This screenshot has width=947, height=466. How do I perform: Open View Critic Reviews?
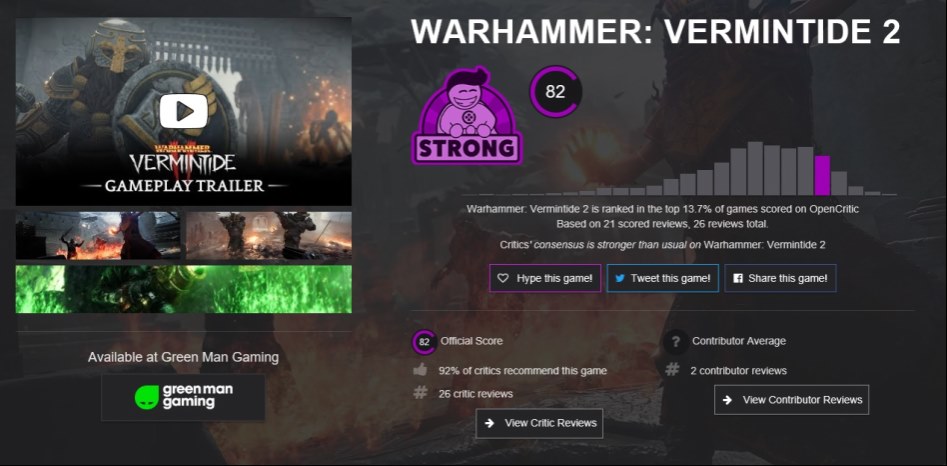click(x=539, y=423)
